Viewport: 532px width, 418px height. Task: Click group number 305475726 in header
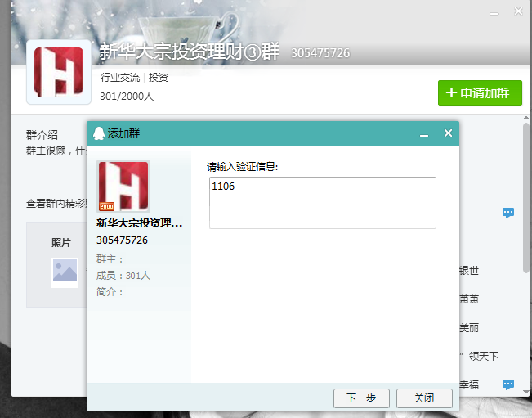coord(320,53)
